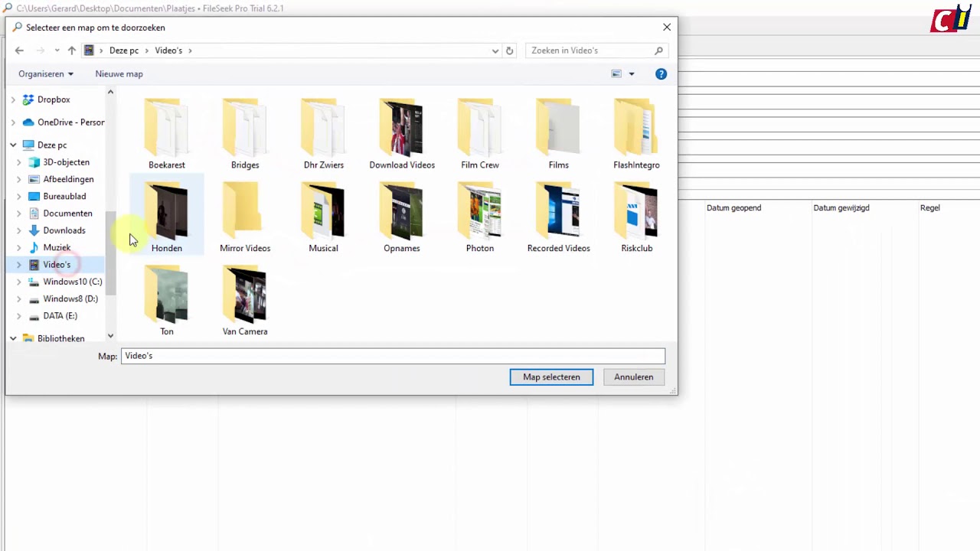Expand the Dropbox tree node
Image resolution: width=980 pixels, height=551 pixels.
coord(13,99)
